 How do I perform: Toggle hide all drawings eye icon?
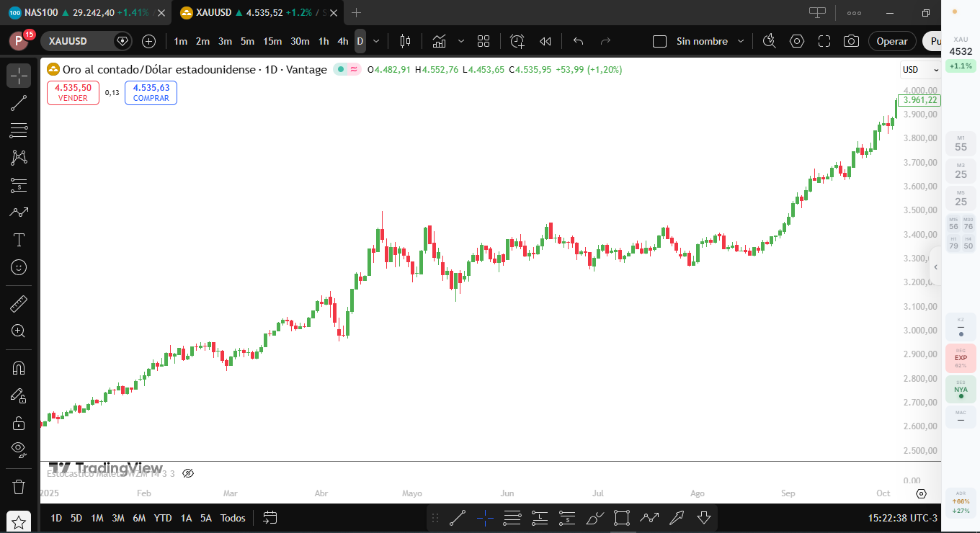pos(19,450)
